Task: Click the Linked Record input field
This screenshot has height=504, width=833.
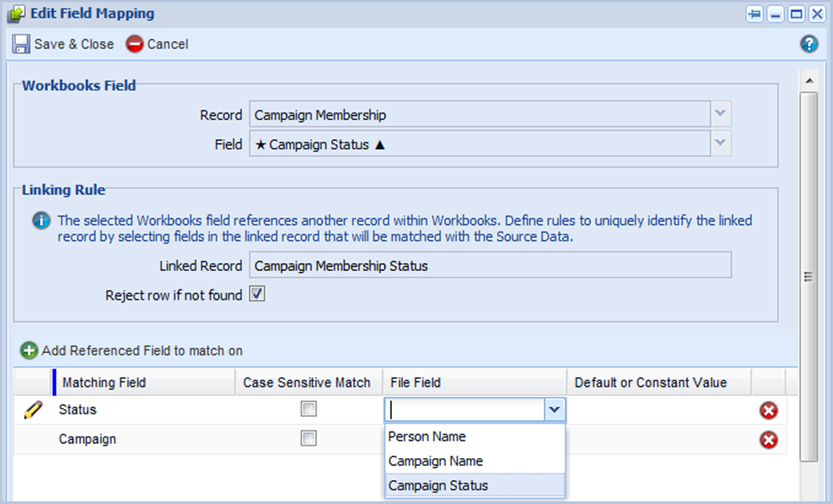Action: [490, 265]
